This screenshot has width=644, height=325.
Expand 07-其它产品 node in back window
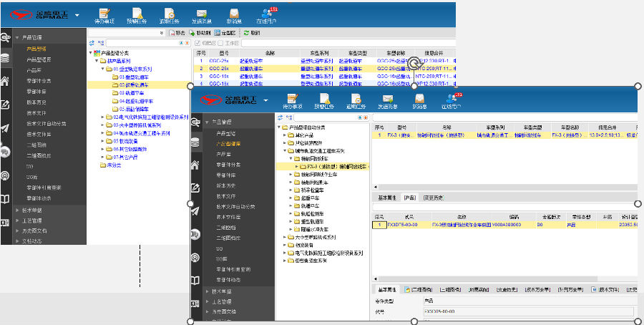[103, 157]
